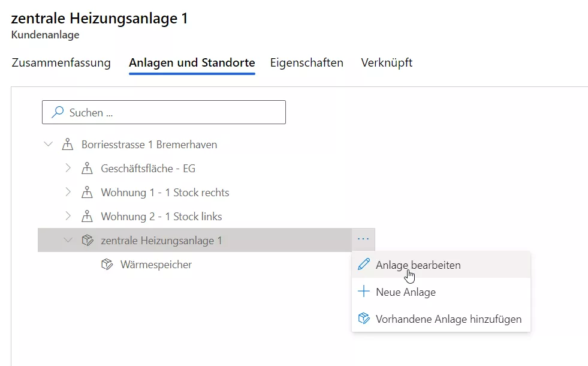This screenshot has width=588, height=366.
Task: Click the location icon beside Wohnung 2
Action: (x=87, y=217)
